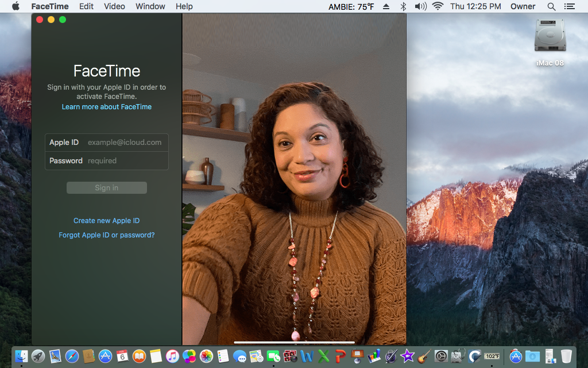Open System Preferences gear in Dock

point(441,355)
